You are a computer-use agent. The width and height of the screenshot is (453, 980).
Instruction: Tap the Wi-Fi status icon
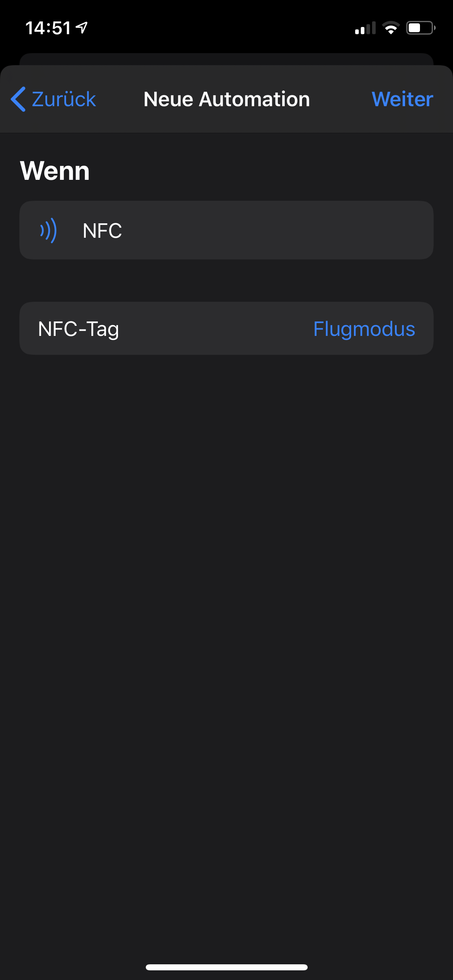[391, 28]
